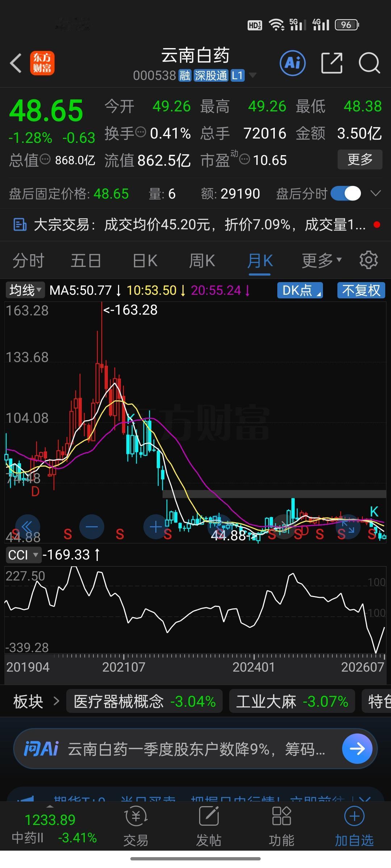Select the 月K tab

click(260, 260)
